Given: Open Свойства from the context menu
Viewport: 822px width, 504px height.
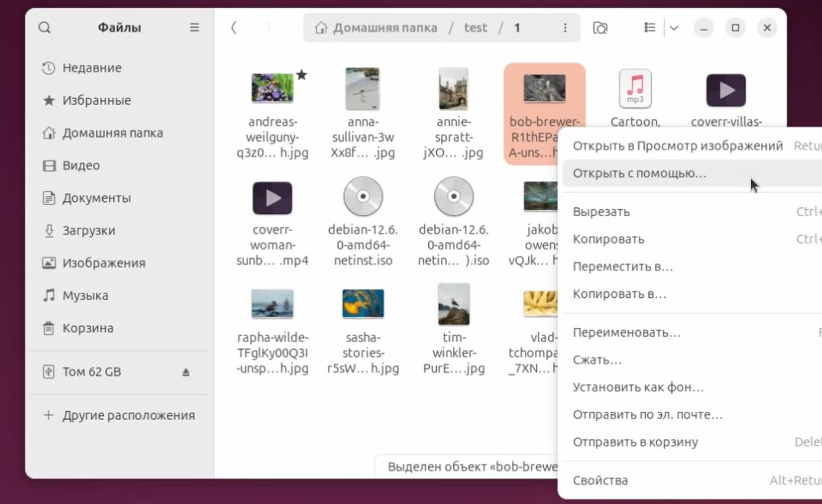Looking at the screenshot, I should [692, 480].
